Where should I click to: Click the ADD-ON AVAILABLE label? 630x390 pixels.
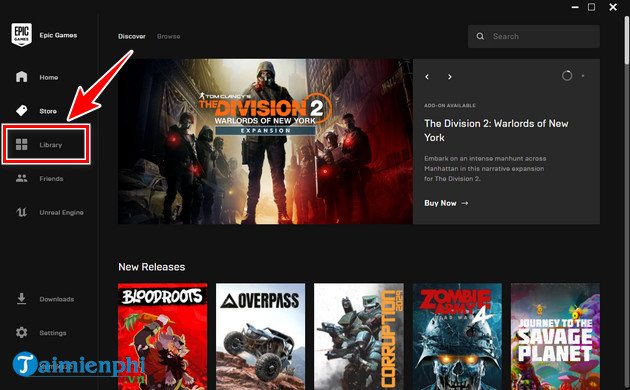tap(450, 105)
